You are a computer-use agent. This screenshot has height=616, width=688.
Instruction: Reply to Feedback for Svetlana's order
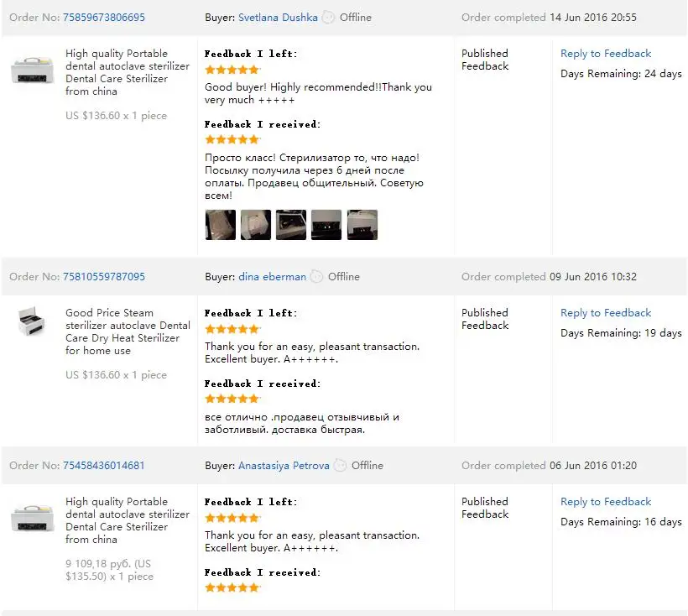[x=606, y=54]
